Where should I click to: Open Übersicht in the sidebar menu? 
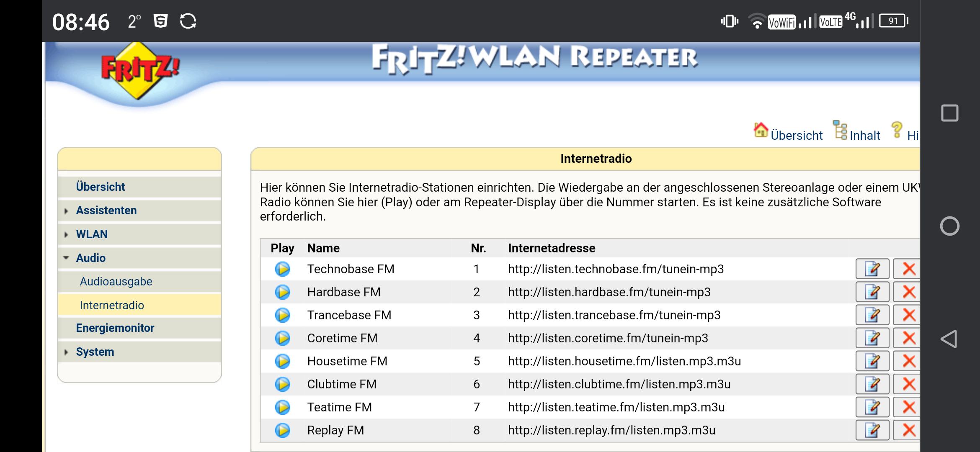pos(101,187)
